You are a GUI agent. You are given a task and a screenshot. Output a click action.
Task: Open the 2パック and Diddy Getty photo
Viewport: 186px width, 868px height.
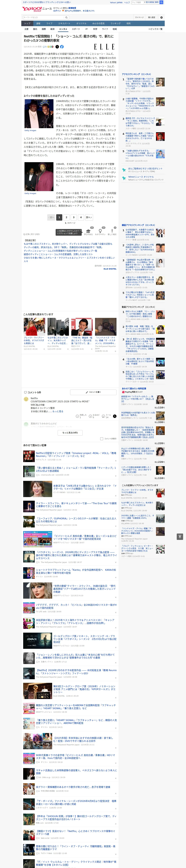click(x=39, y=114)
